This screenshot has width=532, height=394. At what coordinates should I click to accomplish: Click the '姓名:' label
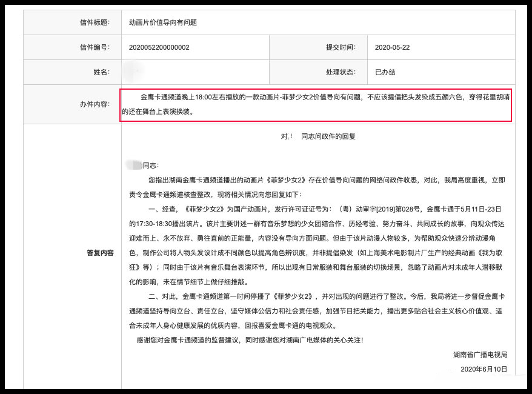click(x=101, y=72)
